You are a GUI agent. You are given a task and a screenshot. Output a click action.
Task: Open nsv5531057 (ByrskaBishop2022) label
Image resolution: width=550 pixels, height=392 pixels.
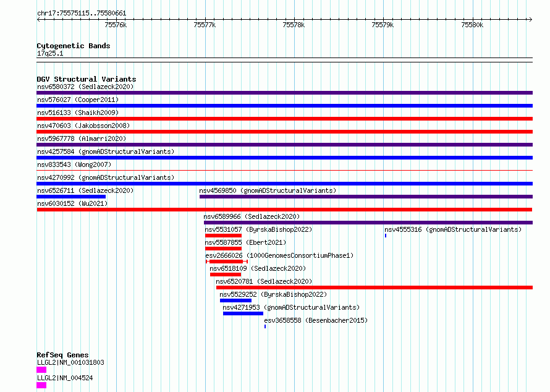pos(258,229)
